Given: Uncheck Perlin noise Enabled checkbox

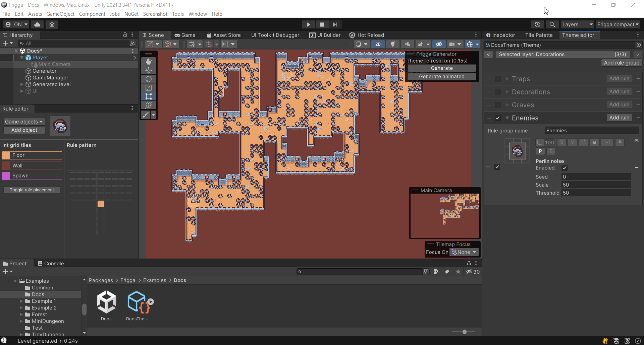Looking at the screenshot, I should coord(565,168).
